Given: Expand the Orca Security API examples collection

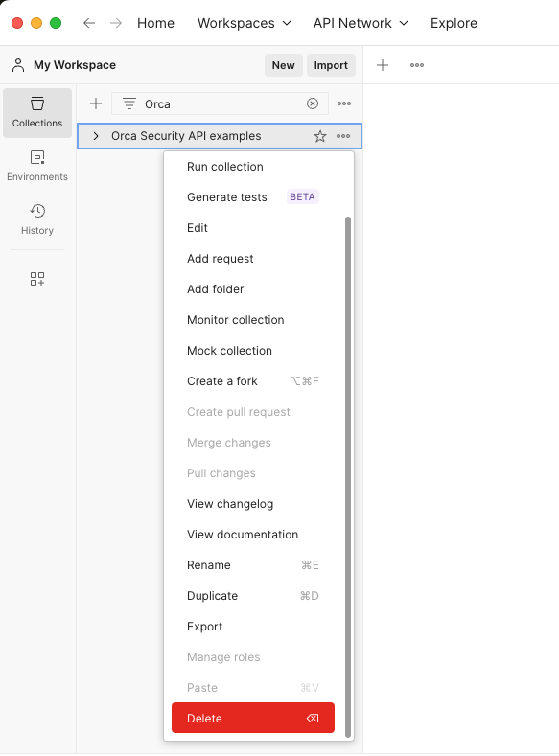Looking at the screenshot, I should tap(96, 136).
